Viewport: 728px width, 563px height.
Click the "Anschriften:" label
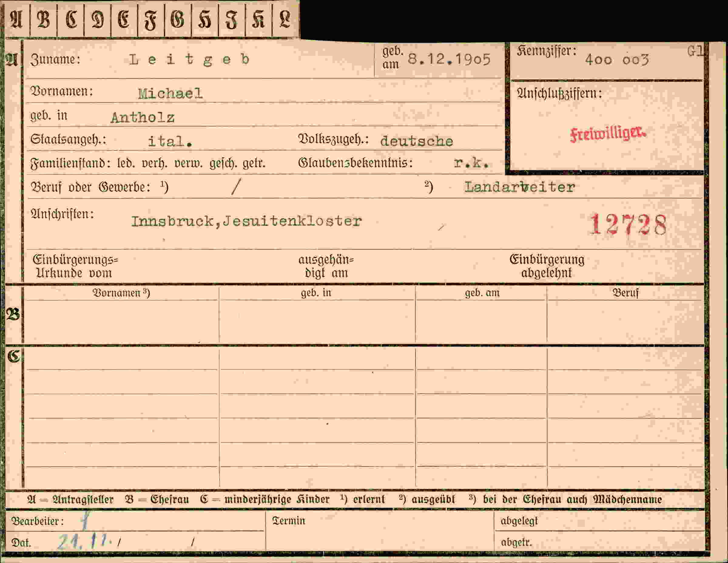tap(62, 214)
